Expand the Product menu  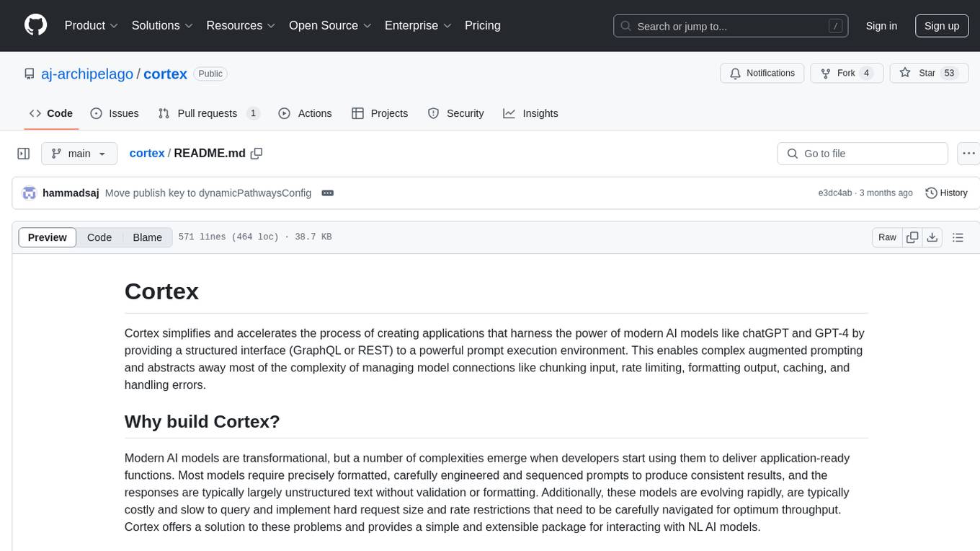click(92, 25)
